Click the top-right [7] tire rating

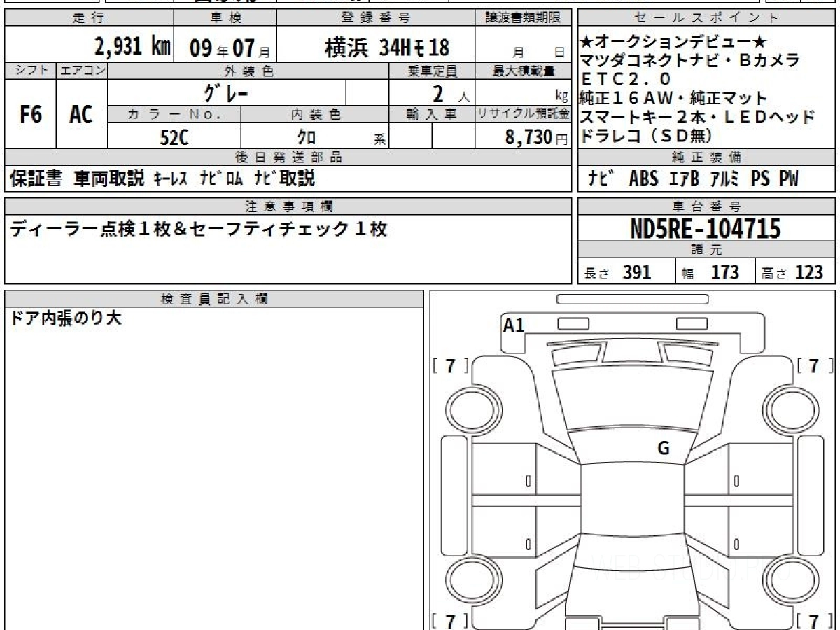tap(814, 365)
